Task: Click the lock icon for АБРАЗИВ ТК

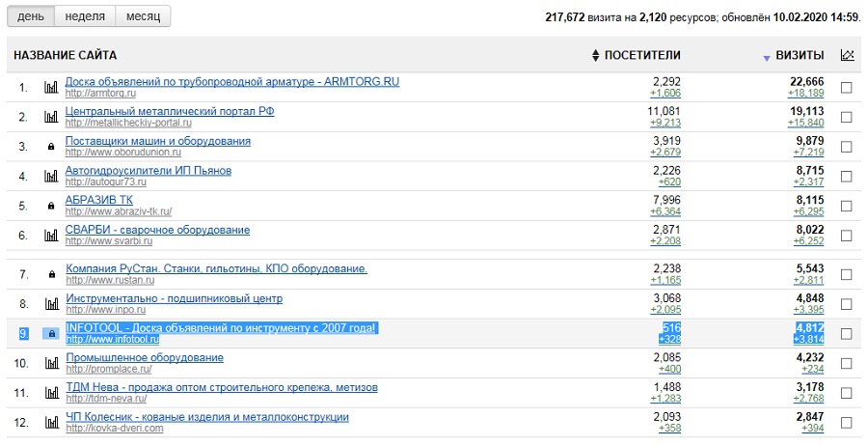Action: click(51, 206)
